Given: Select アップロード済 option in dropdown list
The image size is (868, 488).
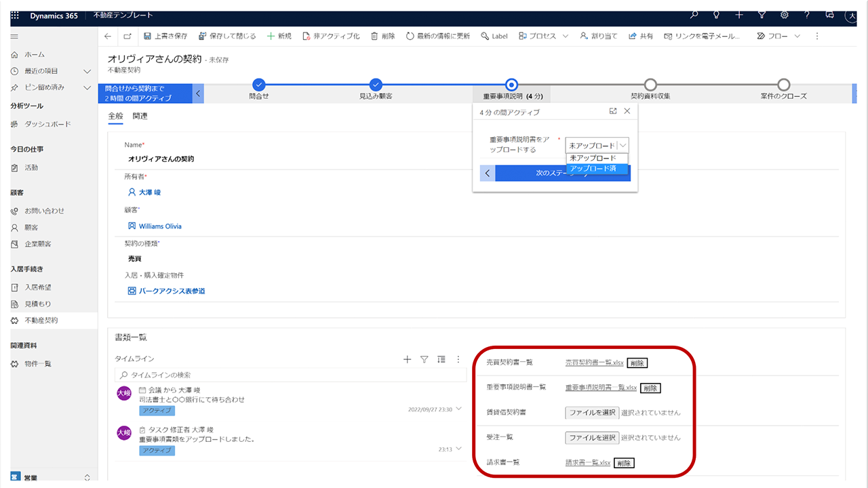Looking at the screenshot, I should (593, 168).
